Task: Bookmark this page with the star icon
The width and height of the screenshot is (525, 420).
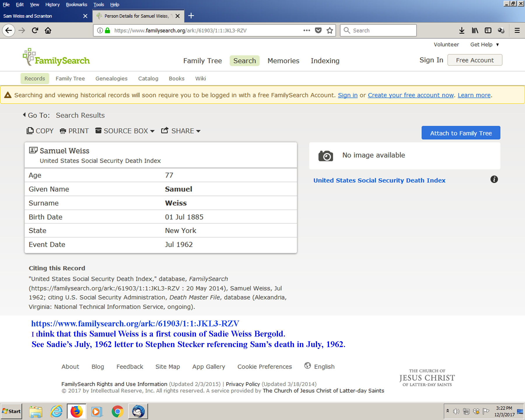Action: (330, 30)
